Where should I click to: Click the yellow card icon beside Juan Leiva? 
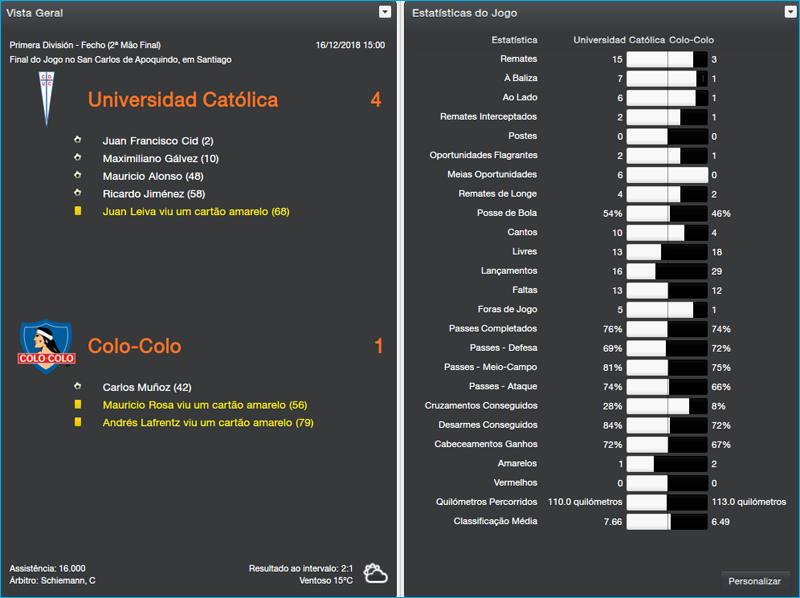coord(78,212)
